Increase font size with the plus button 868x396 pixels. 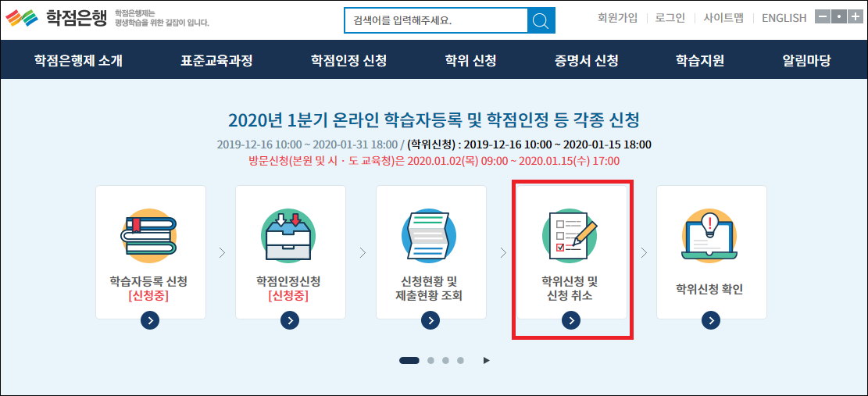854,17
